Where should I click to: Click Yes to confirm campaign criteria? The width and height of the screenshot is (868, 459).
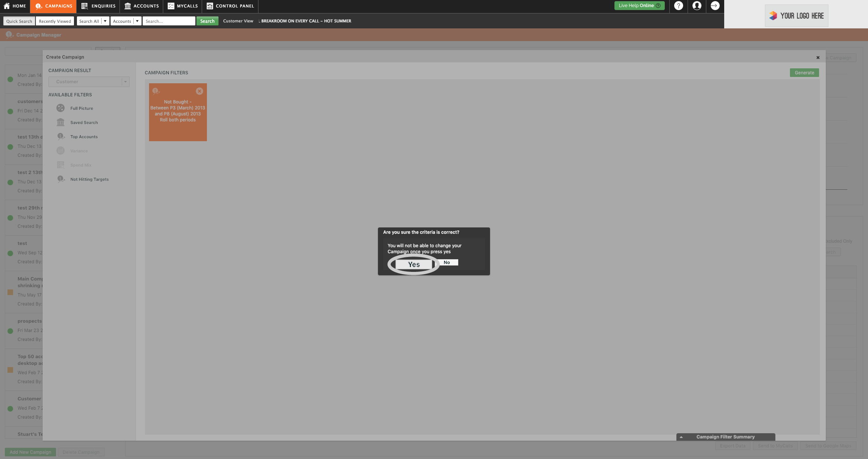click(x=413, y=264)
